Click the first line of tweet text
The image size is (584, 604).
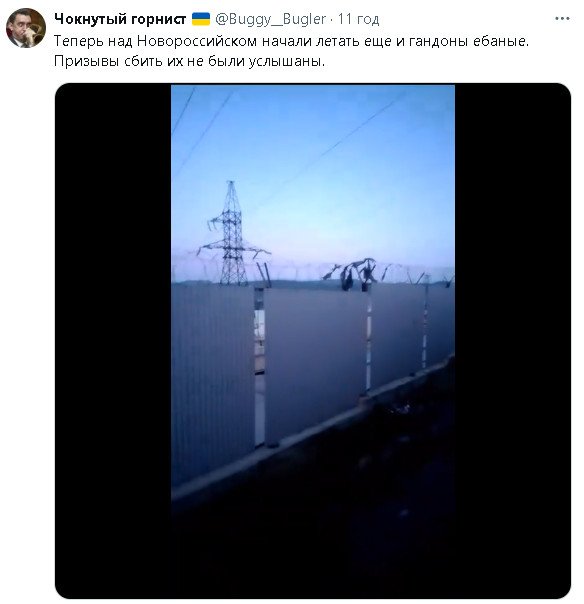[291, 41]
